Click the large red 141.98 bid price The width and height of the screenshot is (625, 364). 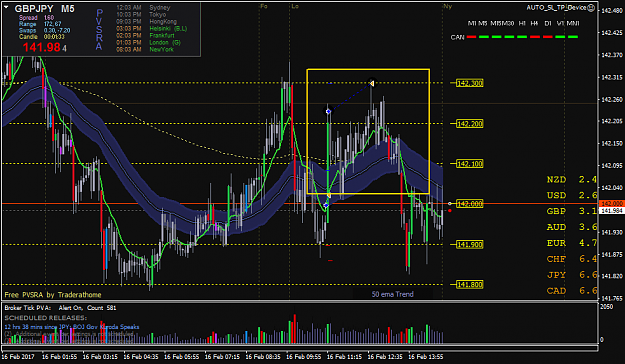[x=41, y=47]
